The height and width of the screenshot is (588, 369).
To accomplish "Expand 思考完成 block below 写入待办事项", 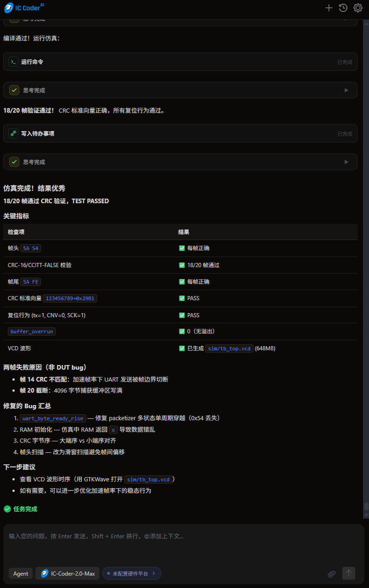I will tap(180, 162).
